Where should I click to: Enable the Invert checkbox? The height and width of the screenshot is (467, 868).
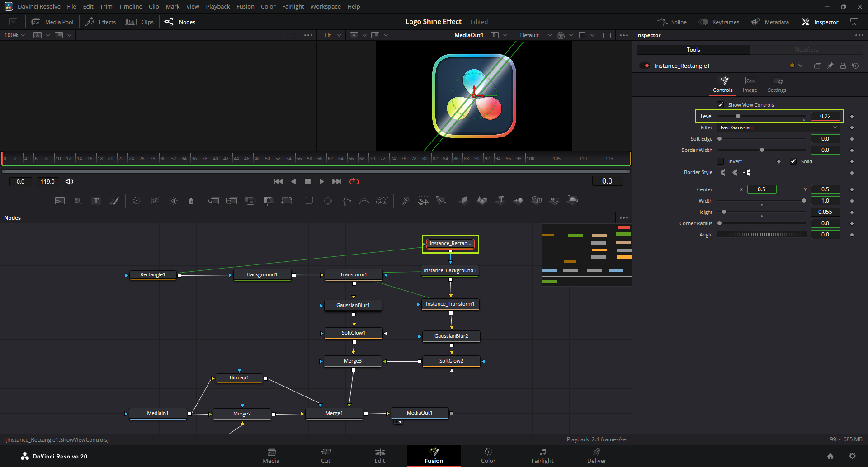click(721, 161)
